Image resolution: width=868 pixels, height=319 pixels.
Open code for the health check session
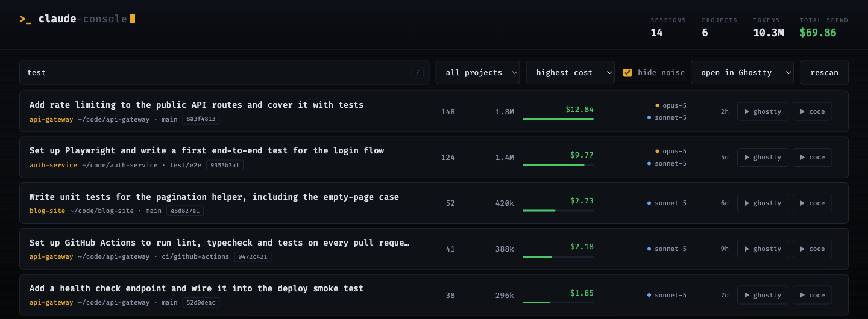pos(812,295)
